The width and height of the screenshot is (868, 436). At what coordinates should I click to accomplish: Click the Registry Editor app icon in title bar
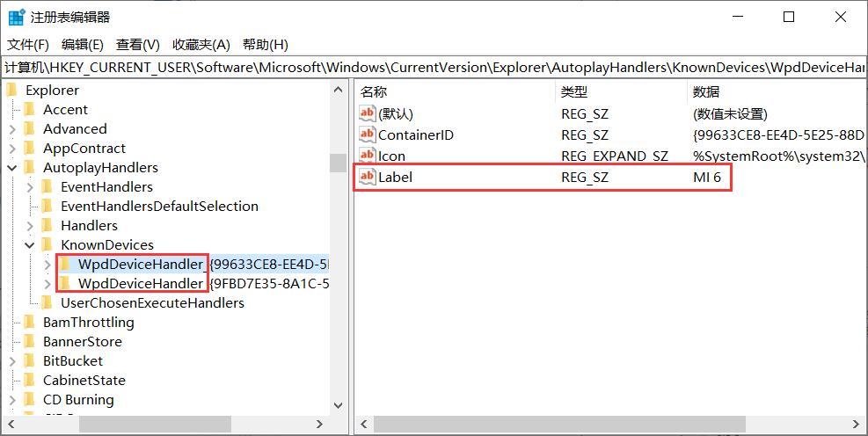coord(17,17)
